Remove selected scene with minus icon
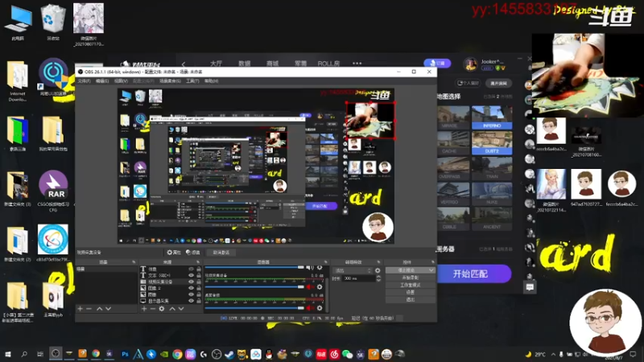Screen dimensions: 644x362 click(89, 309)
